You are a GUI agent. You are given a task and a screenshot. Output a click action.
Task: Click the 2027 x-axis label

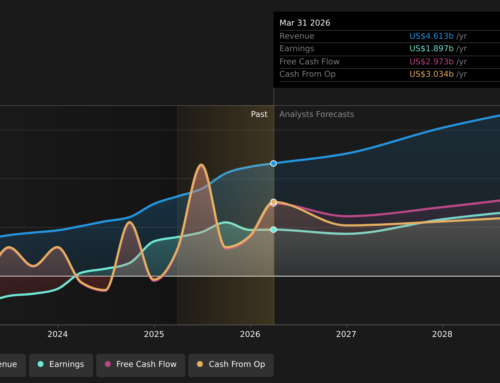pos(346,334)
